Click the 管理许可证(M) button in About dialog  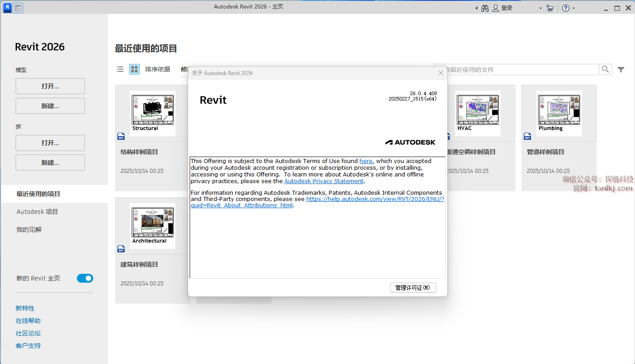(x=413, y=288)
